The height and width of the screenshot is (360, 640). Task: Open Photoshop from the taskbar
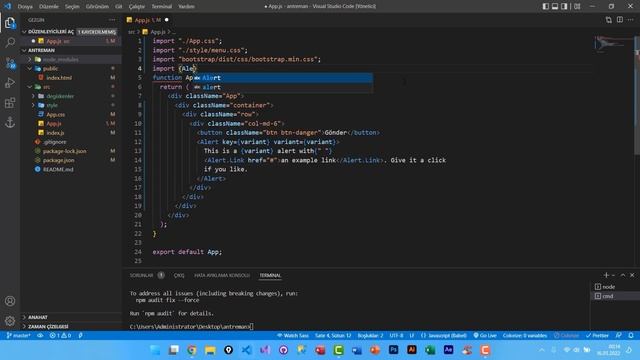393,350
